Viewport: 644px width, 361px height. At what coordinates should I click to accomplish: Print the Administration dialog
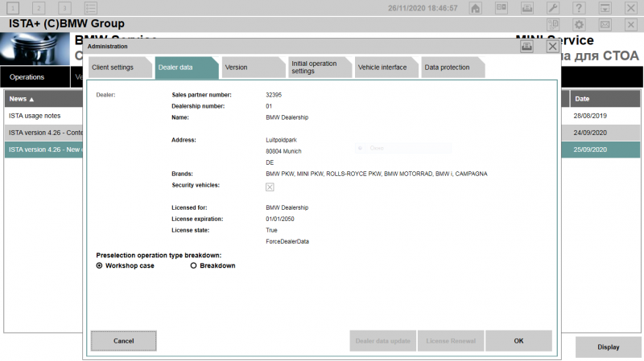tap(527, 47)
